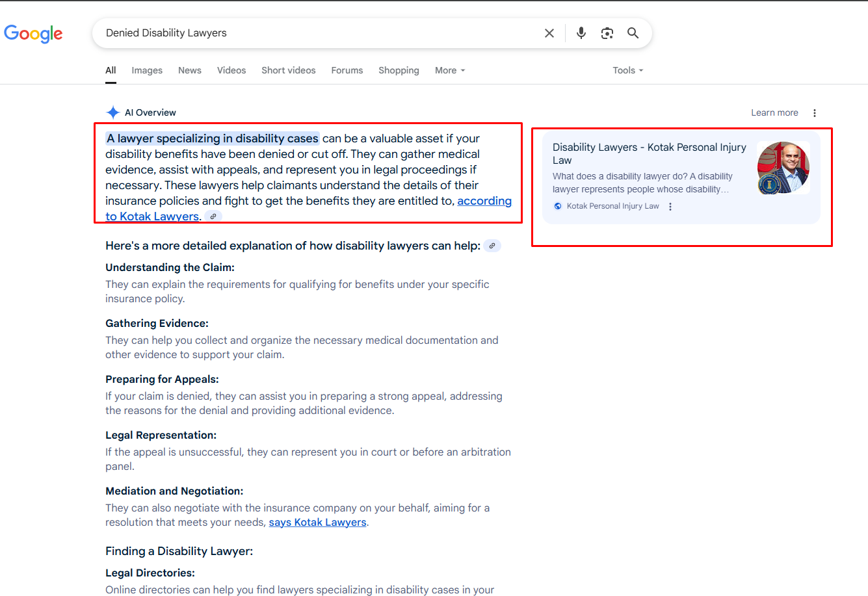Screen dimensions: 868x596
Task: Clear the search box text
Action: tap(549, 33)
